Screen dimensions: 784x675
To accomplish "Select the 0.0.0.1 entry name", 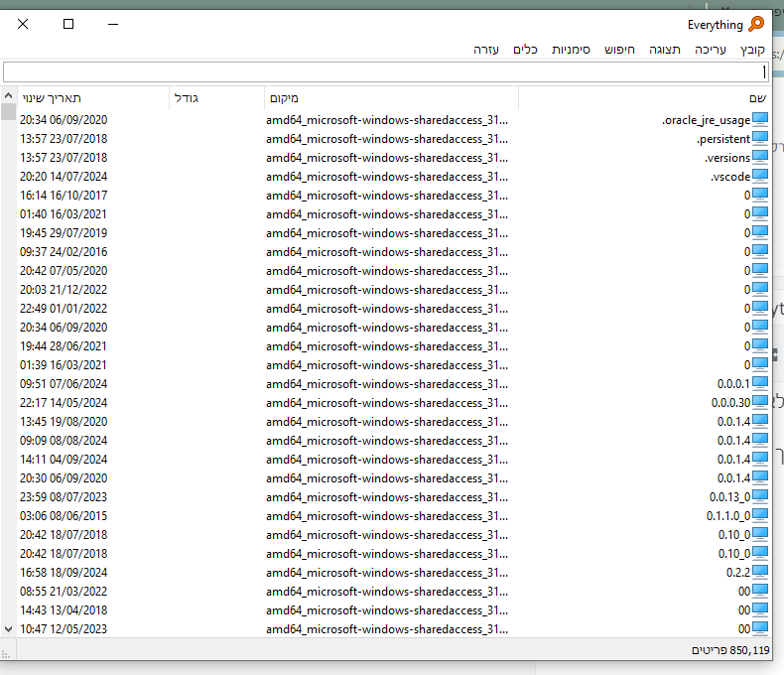I will tap(733, 384).
